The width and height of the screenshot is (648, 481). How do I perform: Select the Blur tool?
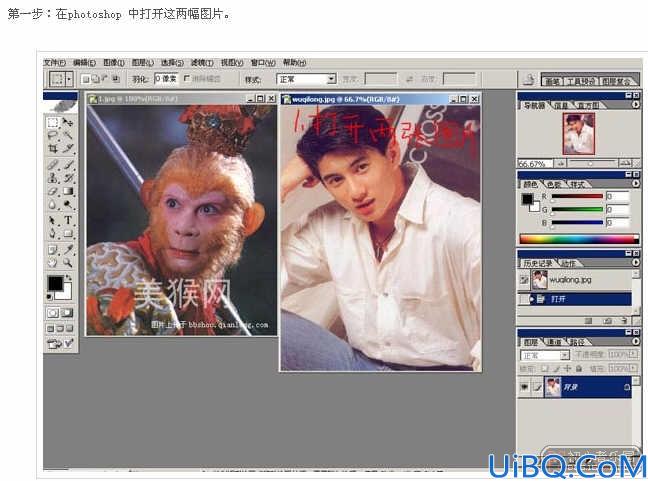(53, 204)
